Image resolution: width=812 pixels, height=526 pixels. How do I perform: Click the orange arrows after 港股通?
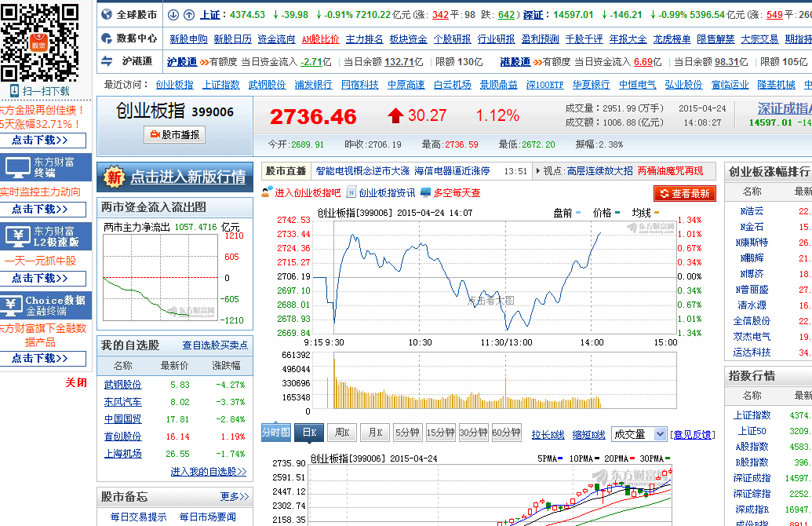(x=537, y=62)
